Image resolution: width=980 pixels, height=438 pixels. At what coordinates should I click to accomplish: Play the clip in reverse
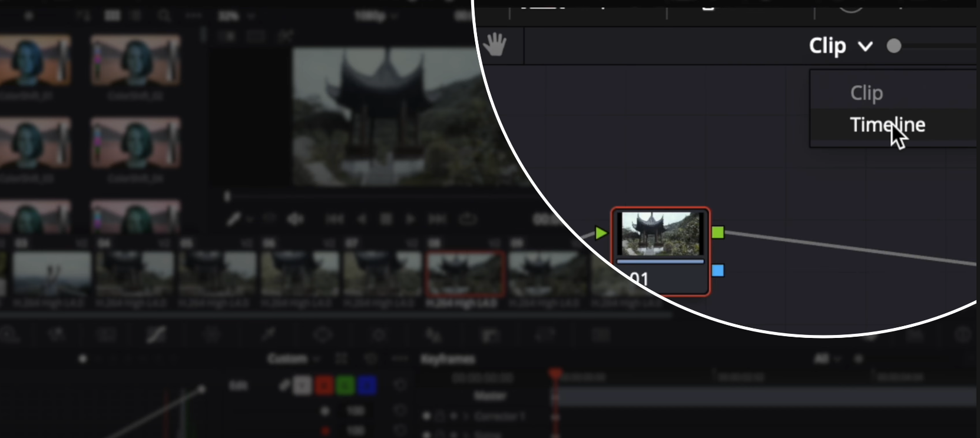[362, 220]
